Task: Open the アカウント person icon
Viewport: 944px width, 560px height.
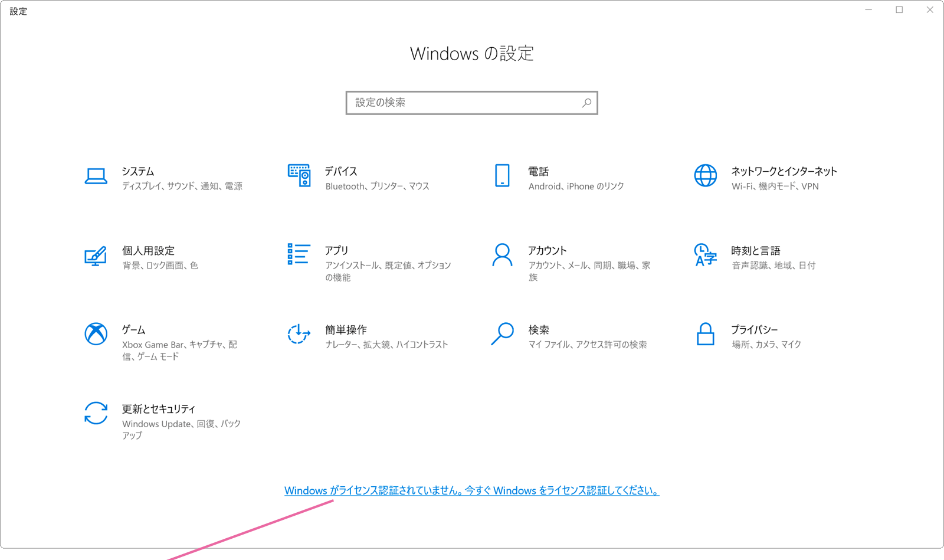Action: (502, 255)
